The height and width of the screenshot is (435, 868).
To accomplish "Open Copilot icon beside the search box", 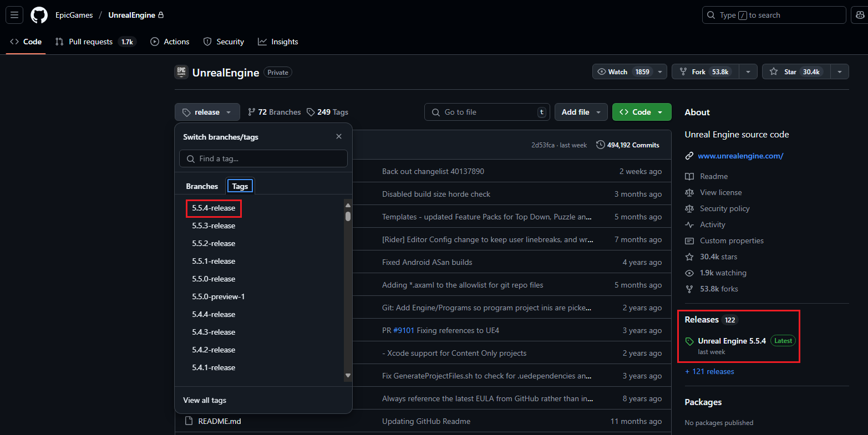I will click(860, 15).
